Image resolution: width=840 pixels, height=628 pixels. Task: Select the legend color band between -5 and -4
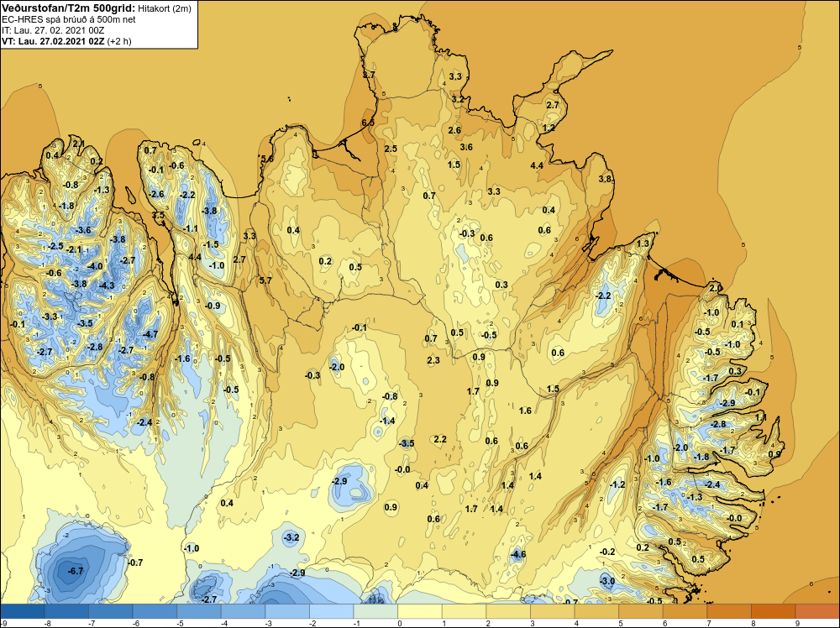[x=199, y=611]
